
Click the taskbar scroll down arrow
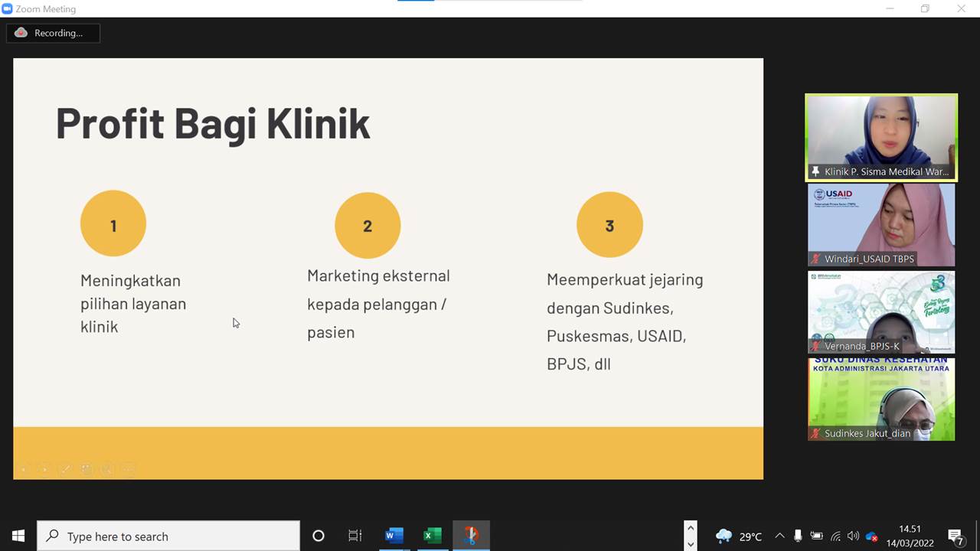pos(691,544)
